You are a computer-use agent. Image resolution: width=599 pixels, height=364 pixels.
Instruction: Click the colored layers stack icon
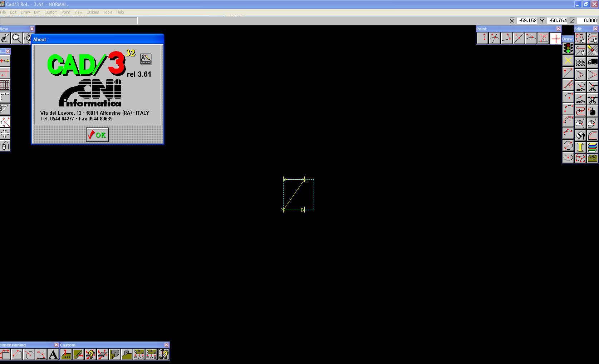click(x=593, y=146)
